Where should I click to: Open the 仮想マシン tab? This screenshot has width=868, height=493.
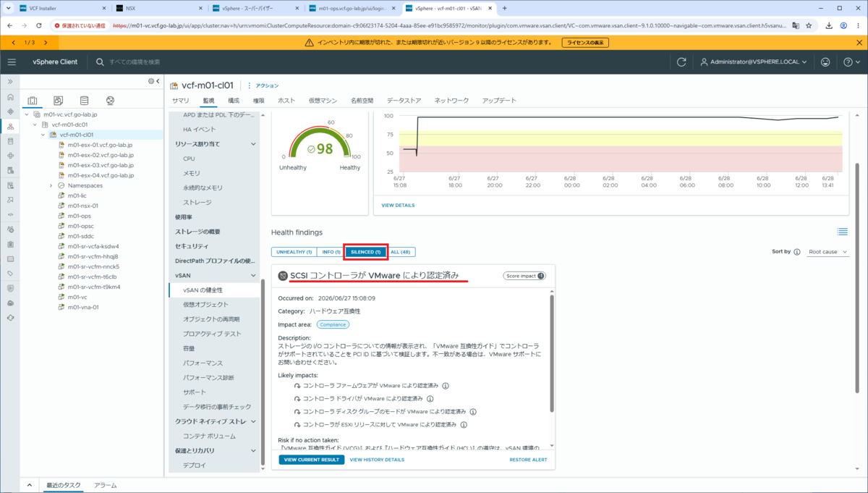click(323, 101)
